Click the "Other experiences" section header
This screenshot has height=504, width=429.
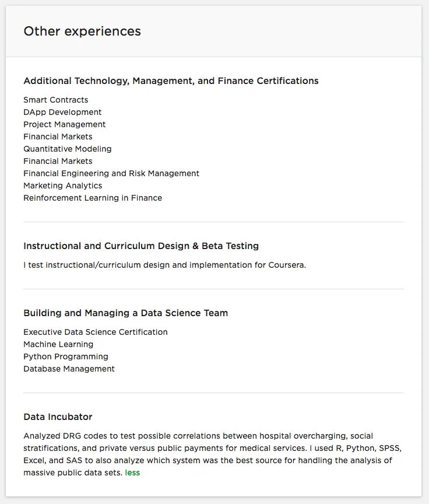(x=82, y=32)
